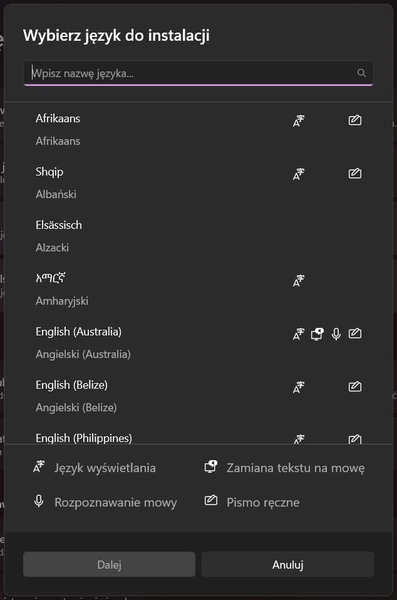Click the Anuluj button
Screen dimensions: 397x600
point(288,564)
